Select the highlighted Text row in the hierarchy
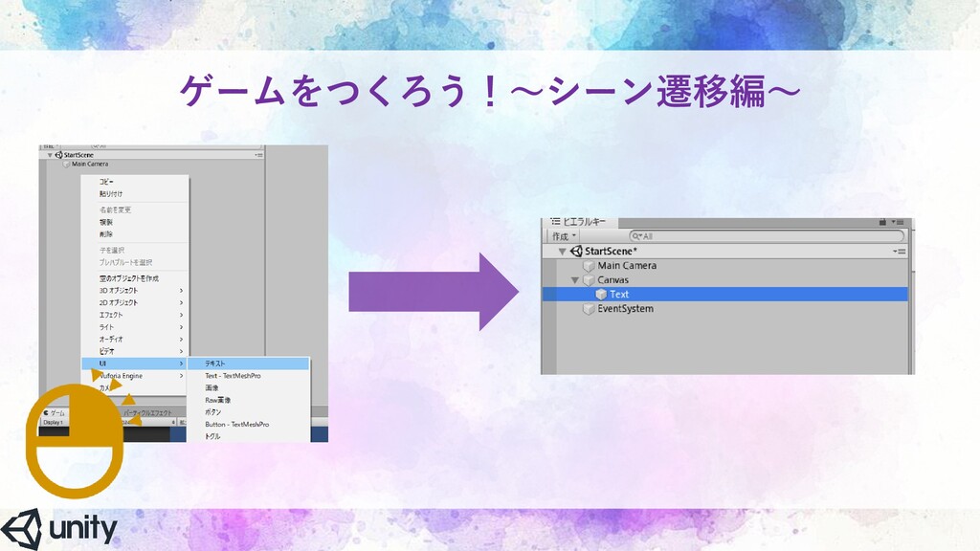980x551 pixels. pos(725,295)
